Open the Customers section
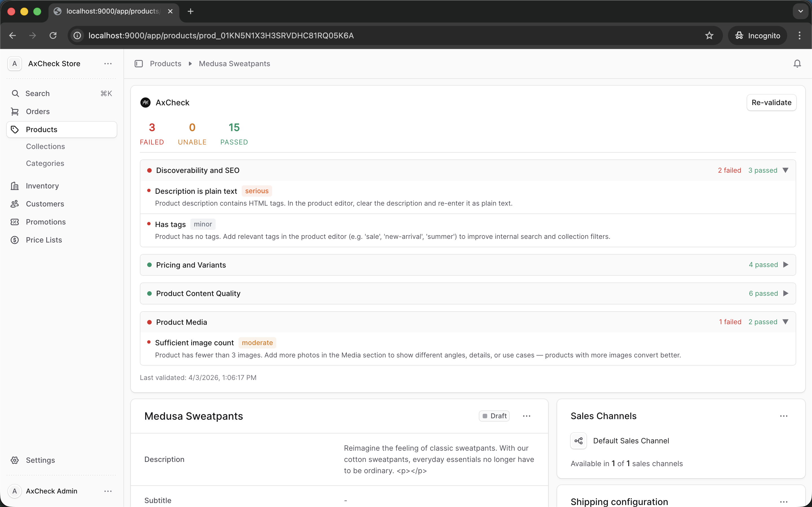 click(x=45, y=204)
